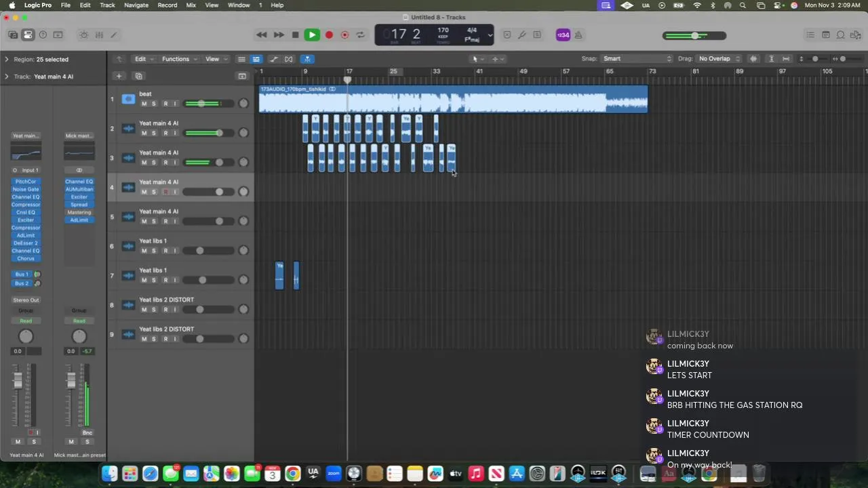Click bar 33 on the timeline ruler
The image size is (868, 488).
436,71
